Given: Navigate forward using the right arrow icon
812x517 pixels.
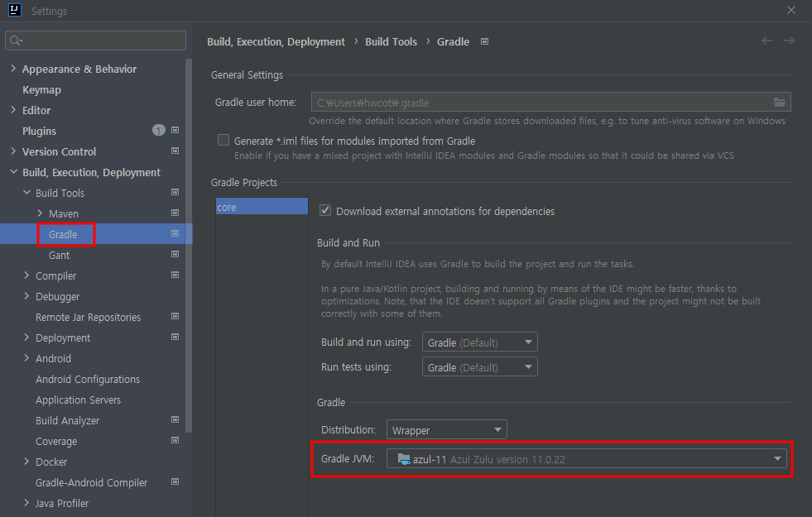Looking at the screenshot, I should point(788,40).
